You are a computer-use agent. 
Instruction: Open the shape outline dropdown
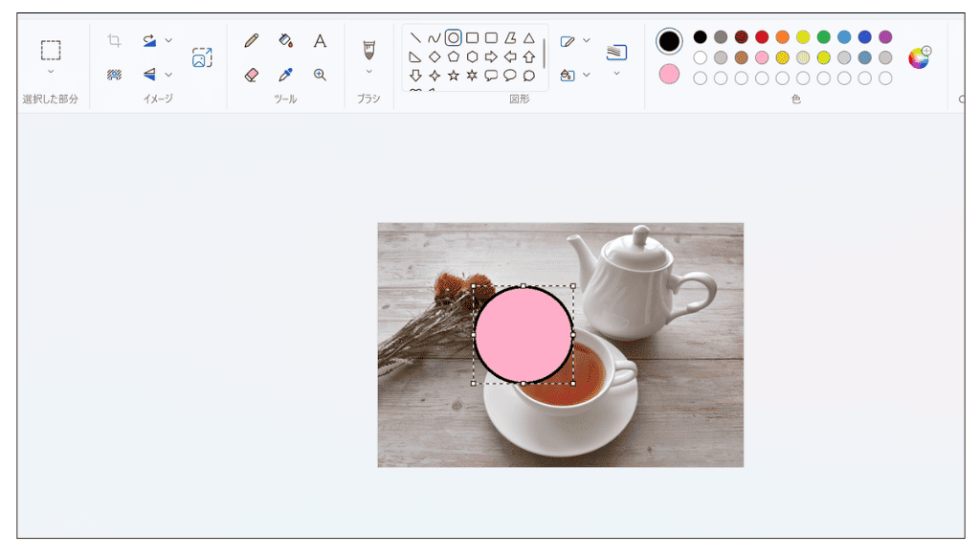pyautogui.click(x=586, y=41)
